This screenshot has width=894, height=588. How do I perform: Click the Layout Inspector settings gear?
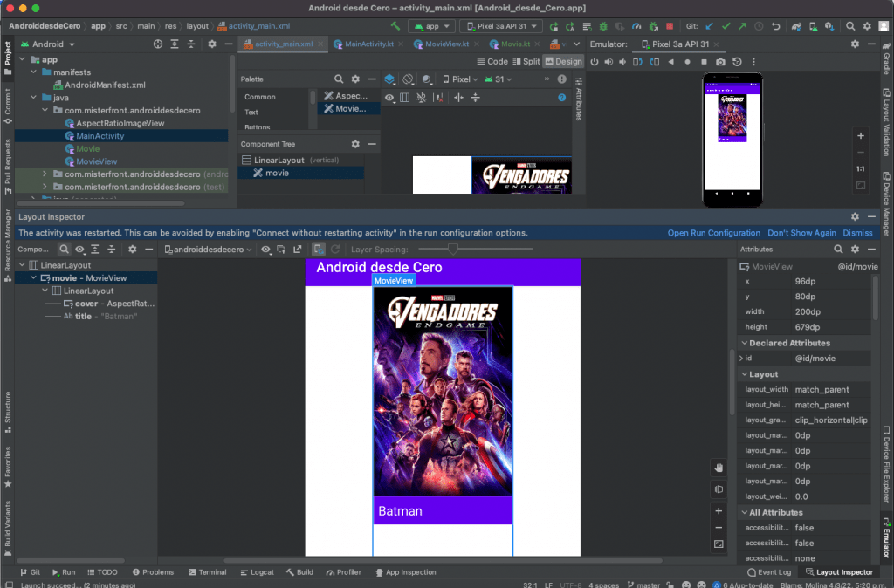[855, 216]
